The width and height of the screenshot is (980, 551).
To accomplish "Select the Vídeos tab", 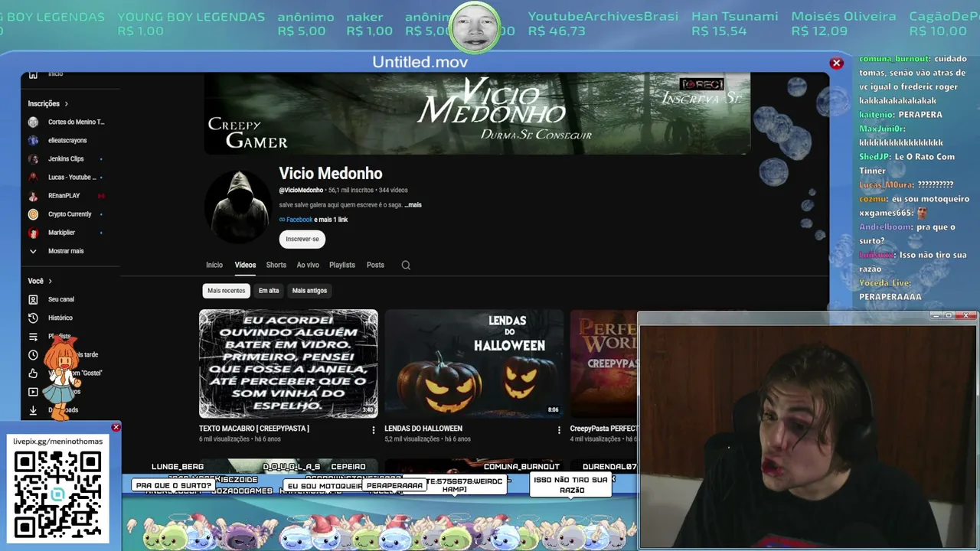I will [x=245, y=266].
